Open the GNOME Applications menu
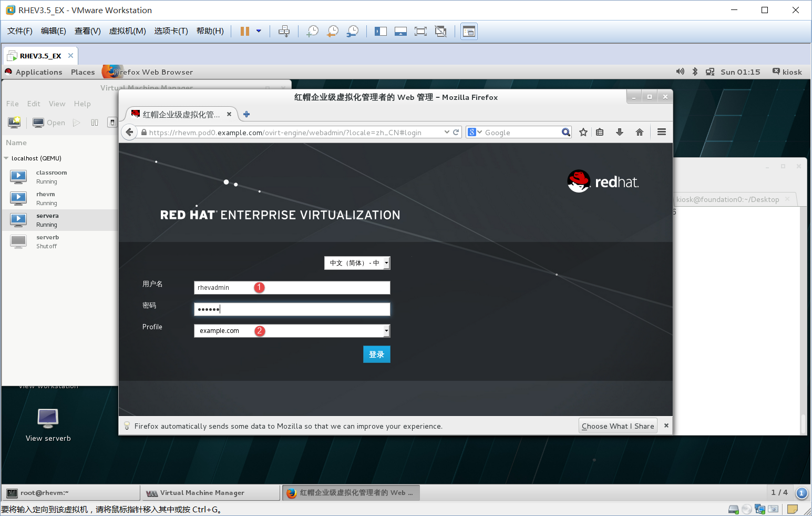 coord(39,72)
